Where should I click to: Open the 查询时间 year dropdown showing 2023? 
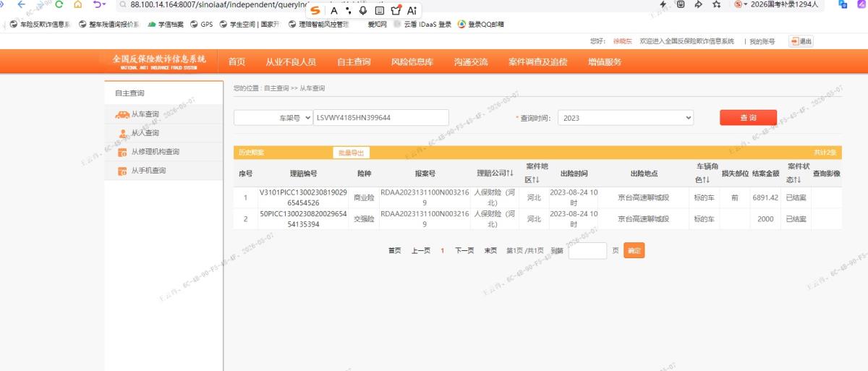pyautogui.click(x=626, y=117)
